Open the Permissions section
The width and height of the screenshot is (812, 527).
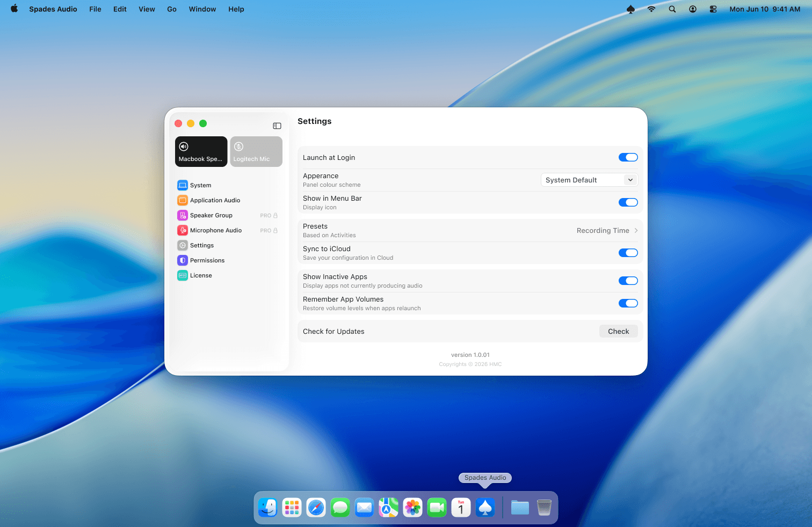tap(183, 260)
